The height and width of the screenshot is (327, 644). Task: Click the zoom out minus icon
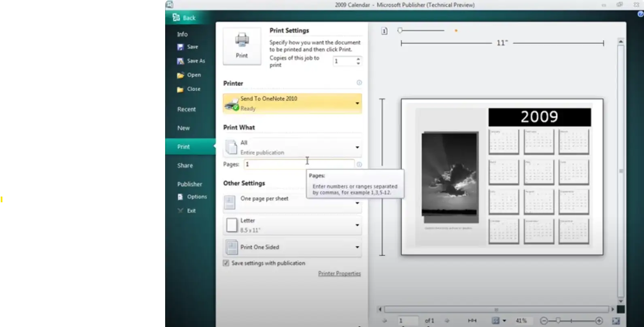544,321
